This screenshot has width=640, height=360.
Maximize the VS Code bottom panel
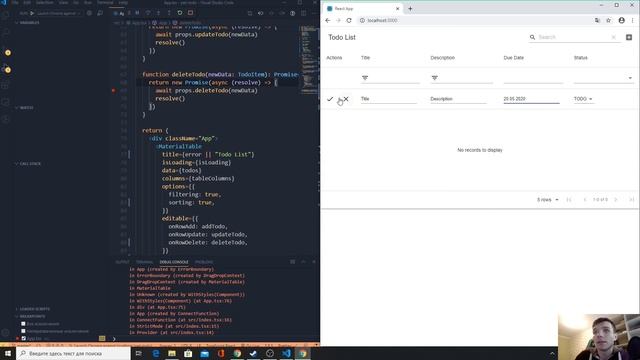click(x=303, y=262)
